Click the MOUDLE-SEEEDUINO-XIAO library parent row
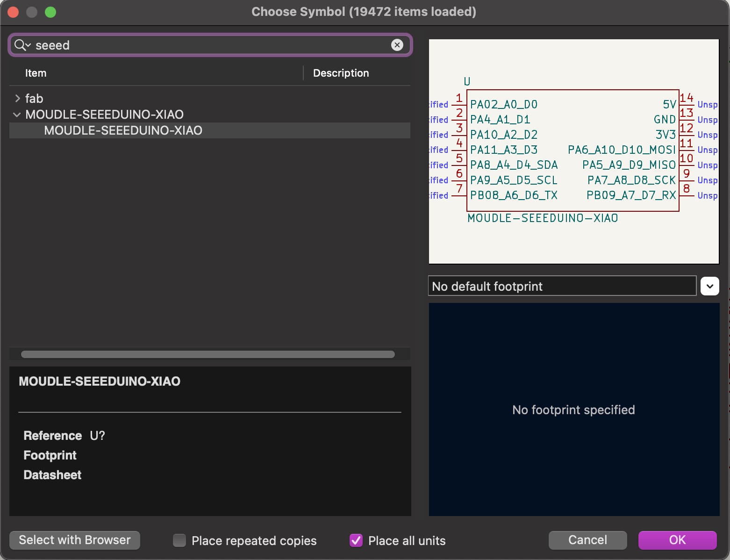730x560 pixels. 210,115
